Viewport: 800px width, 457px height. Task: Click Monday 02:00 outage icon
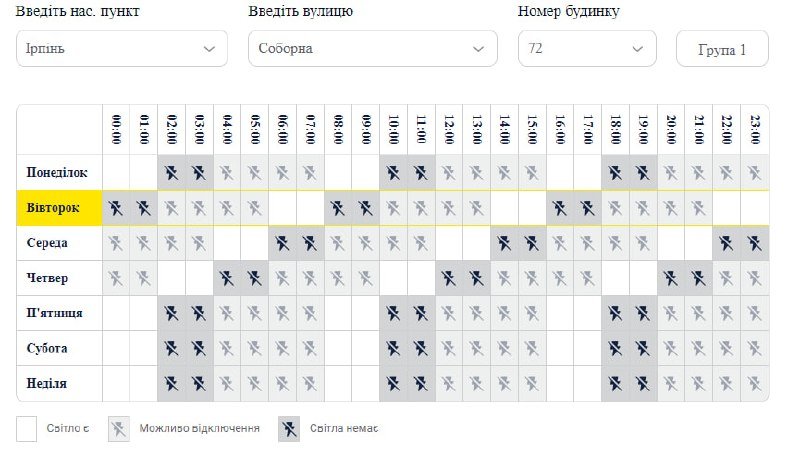click(x=172, y=172)
